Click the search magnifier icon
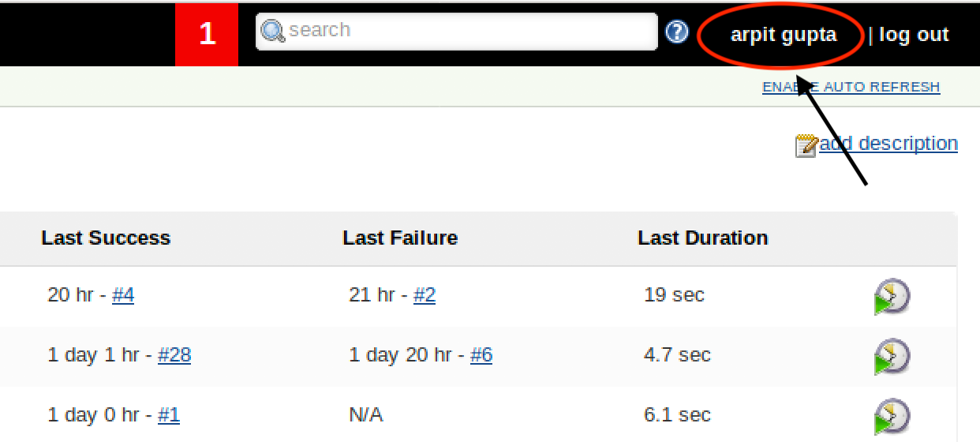Viewport: 980px width, 442px height. coord(272,32)
